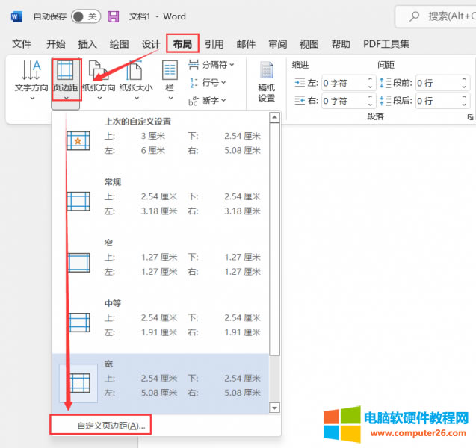
Task: Expand the Hyphenation (断字) dropdown
Action: [x=208, y=100]
